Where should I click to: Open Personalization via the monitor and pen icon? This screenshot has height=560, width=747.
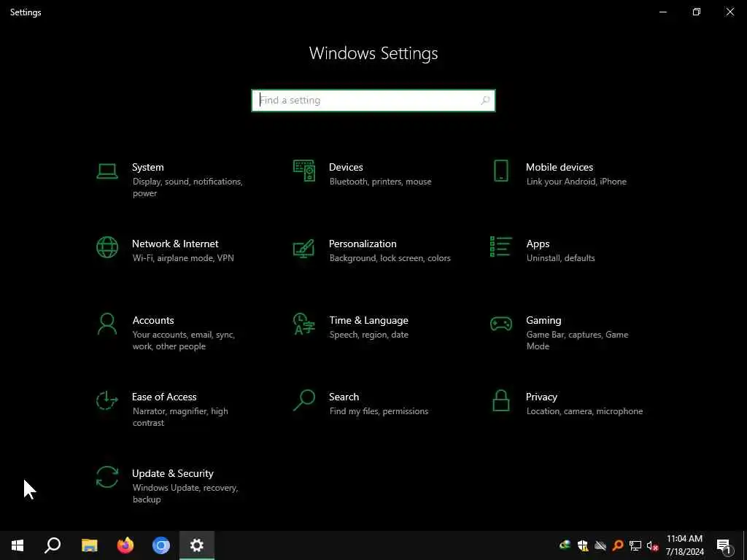pyautogui.click(x=304, y=248)
